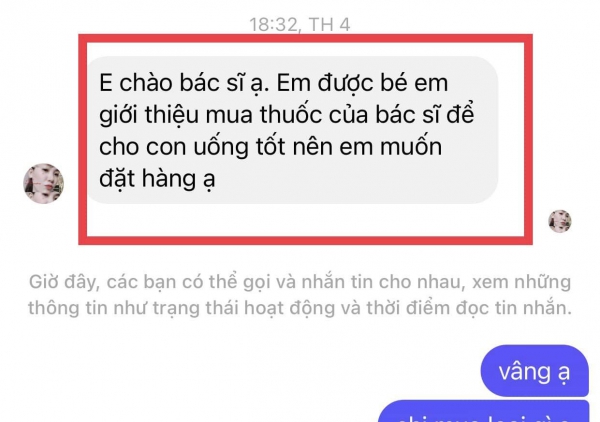Tap the 'đặt hàng ạ' message line
Screen dimensions: 600x422
coord(157,179)
